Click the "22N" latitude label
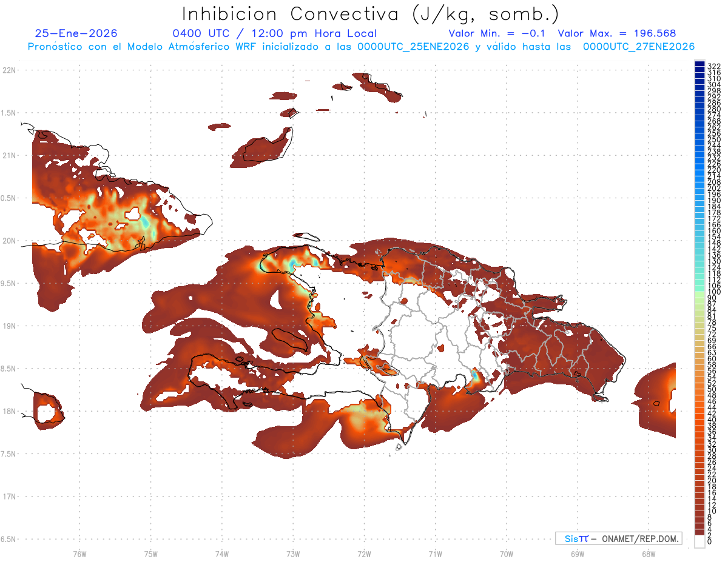The width and height of the screenshot is (728, 562). point(10,70)
